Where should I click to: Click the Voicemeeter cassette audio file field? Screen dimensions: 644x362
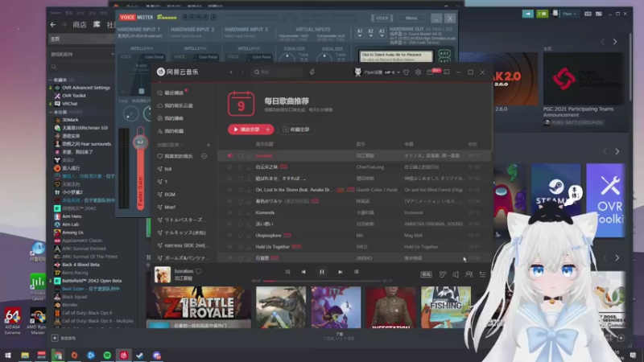396,56
